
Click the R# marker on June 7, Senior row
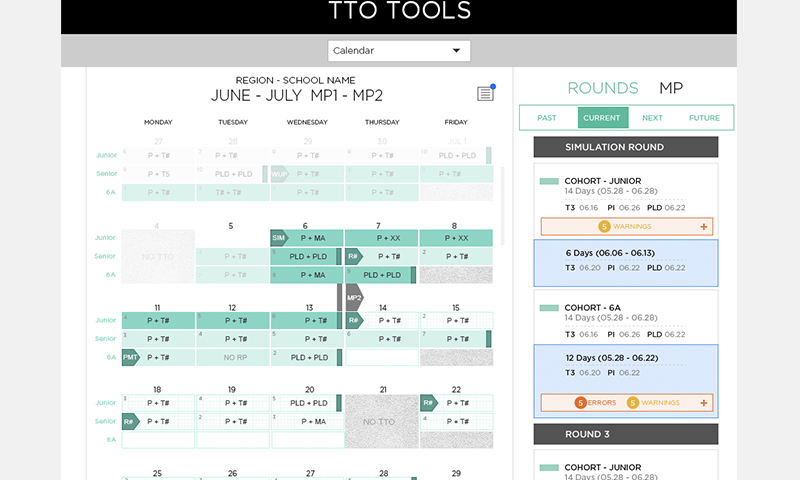pos(354,256)
